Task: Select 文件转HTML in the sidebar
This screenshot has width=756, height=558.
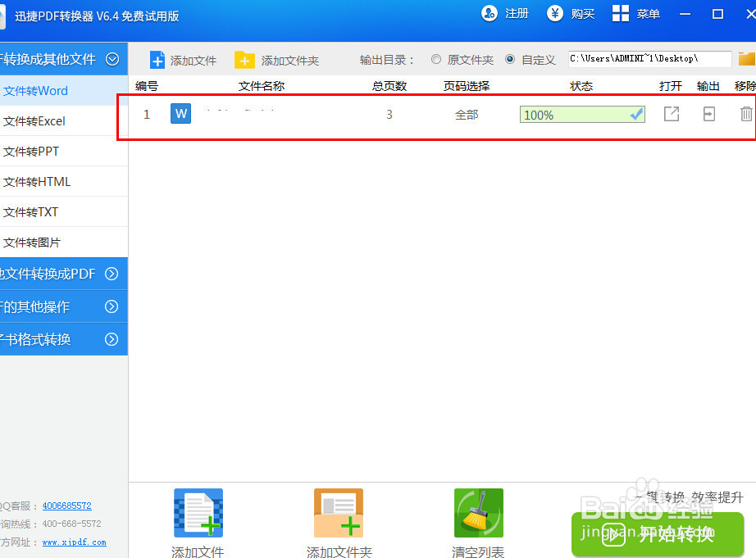Action: pos(64,182)
